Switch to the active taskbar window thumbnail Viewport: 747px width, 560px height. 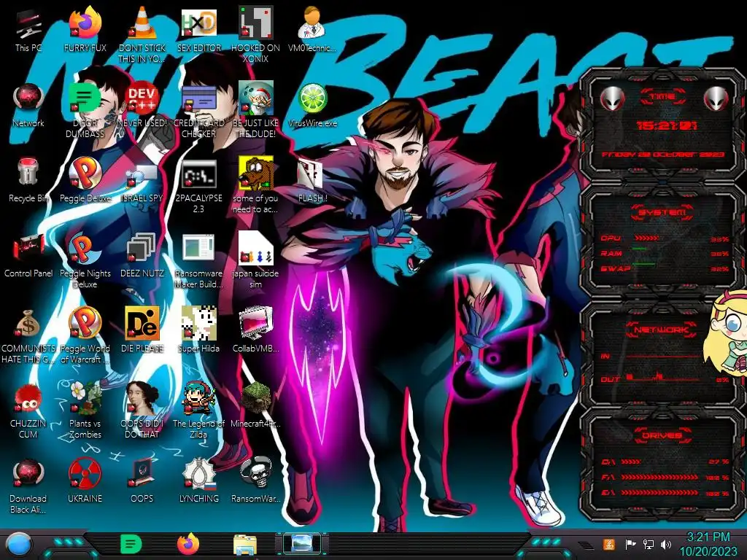(302, 543)
